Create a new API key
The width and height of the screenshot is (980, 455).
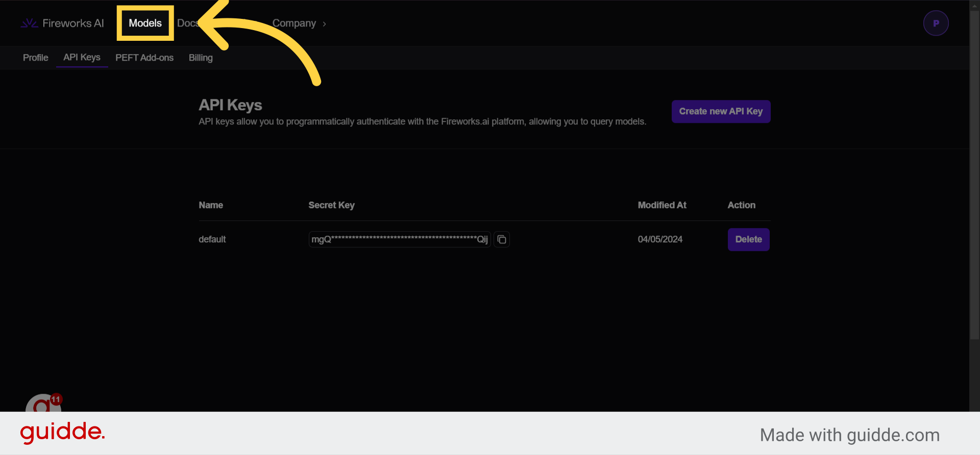pos(721,111)
